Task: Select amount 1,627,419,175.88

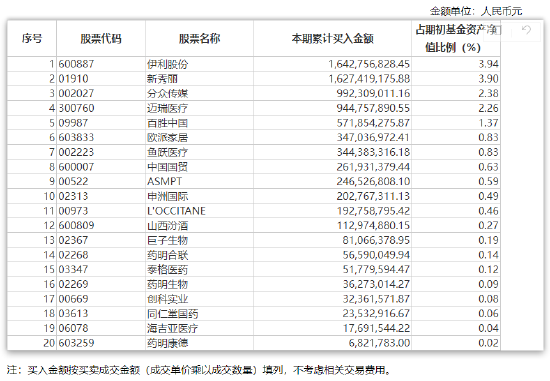Action: click(x=369, y=79)
